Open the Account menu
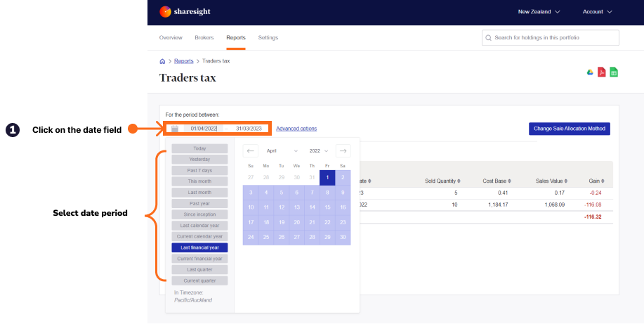The width and height of the screenshot is (644, 329). click(x=597, y=12)
